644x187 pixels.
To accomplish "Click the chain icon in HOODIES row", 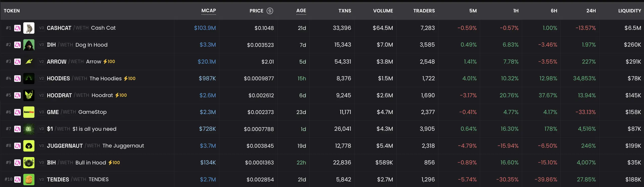I will tap(17, 79).
